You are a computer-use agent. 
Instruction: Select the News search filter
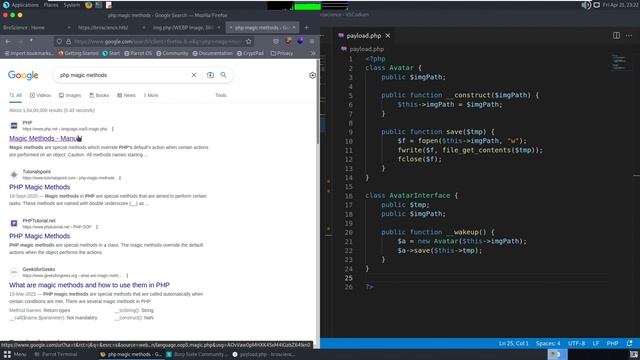point(127,95)
